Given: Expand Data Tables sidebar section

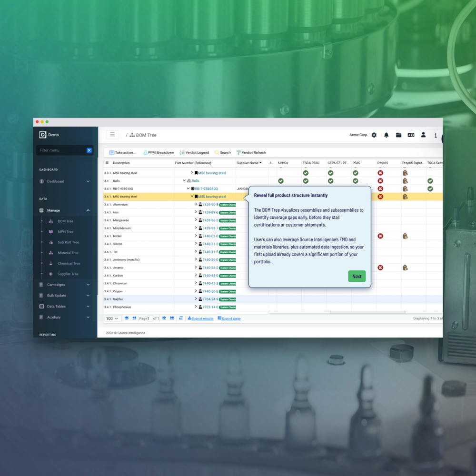Looking at the screenshot, I should (64, 306).
